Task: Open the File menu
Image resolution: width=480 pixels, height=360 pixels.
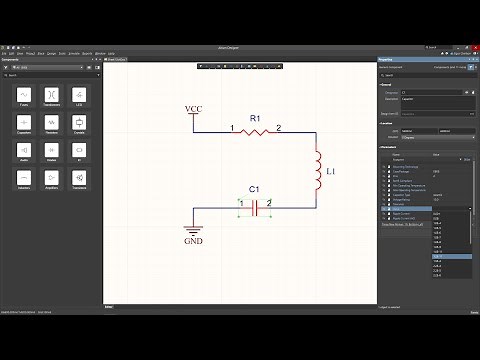Action: pyautogui.click(x=4, y=53)
